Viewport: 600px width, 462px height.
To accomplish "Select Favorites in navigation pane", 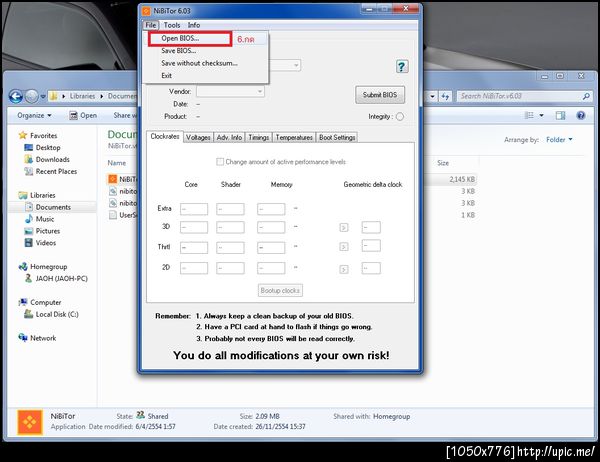I will [x=43, y=135].
